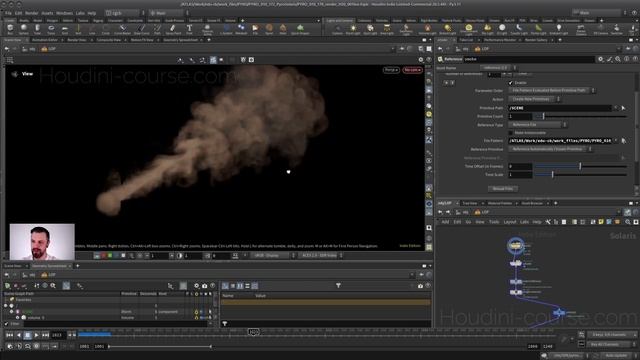Open the File menu
The height and width of the screenshot is (360, 640).
(x=8, y=13)
